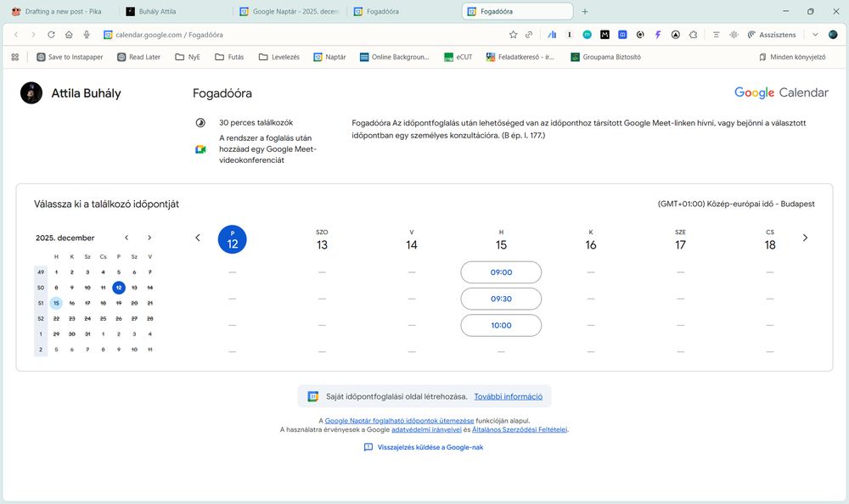849x504 pixels.
Task: Open the black 'M' extension icon
Action: pyautogui.click(x=604, y=35)
